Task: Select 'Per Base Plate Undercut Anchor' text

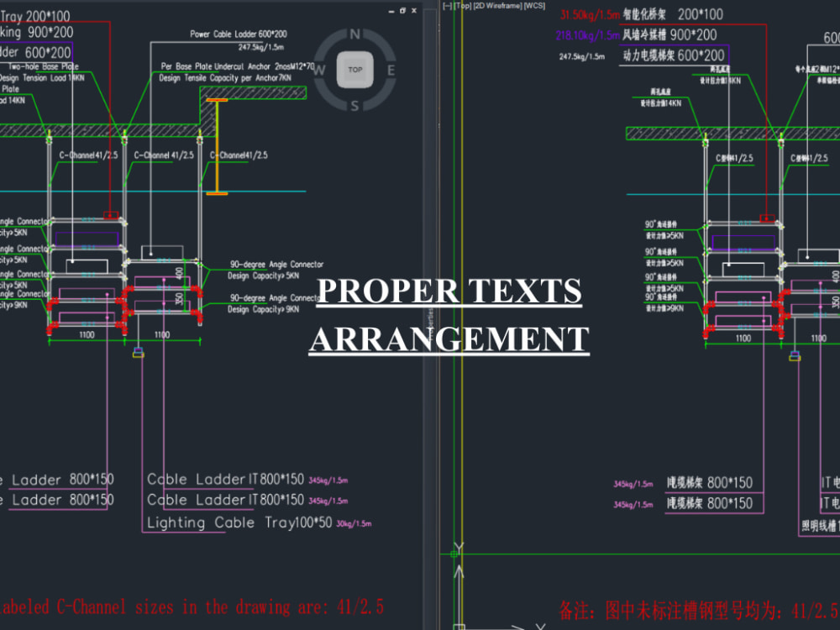Action: pos(215,66)
